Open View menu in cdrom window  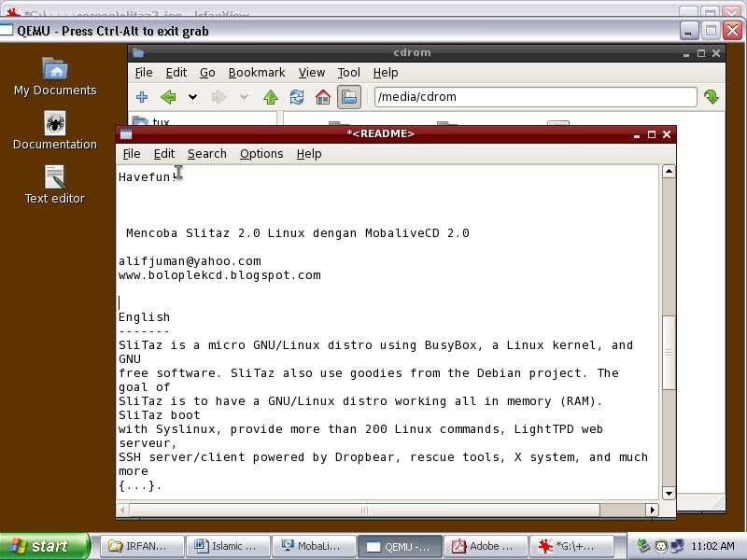tap(312, 73)
